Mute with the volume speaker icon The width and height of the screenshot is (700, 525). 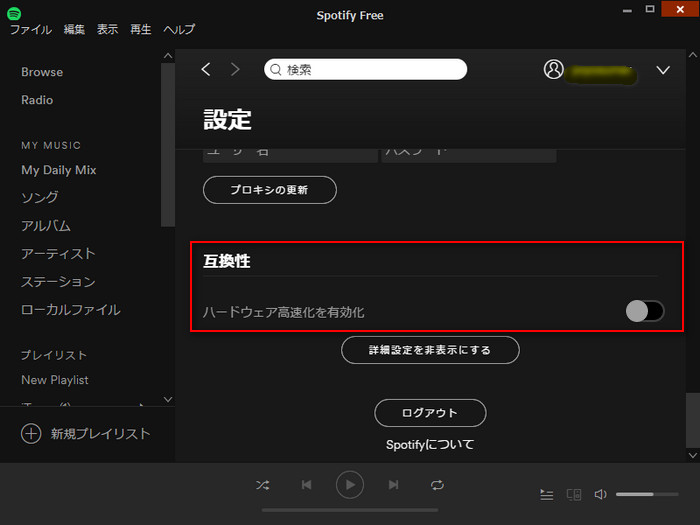pyautogui.click(x=600, y=494)
